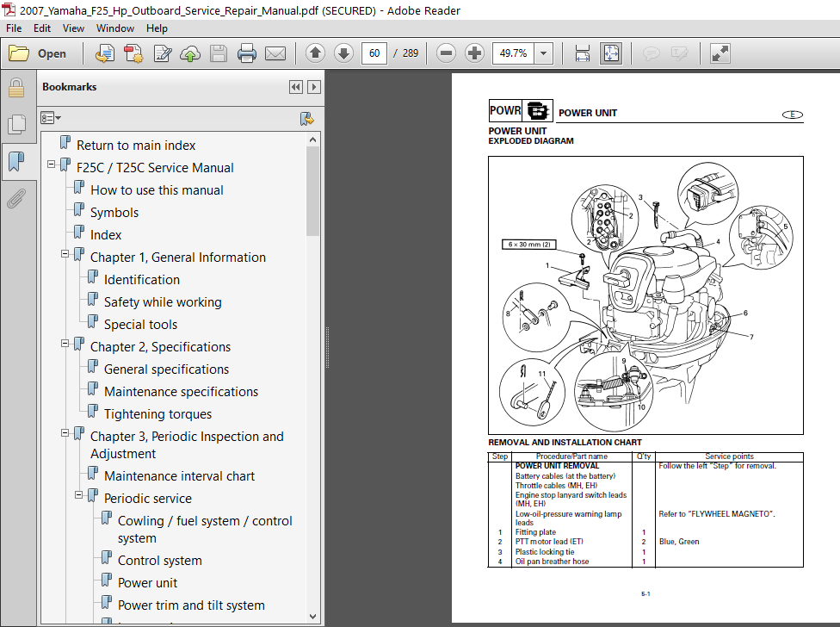Go to next page with down arrow
The width and height of the screenshot is (840, 627).
pyautogui.click(x=343, y=53)
